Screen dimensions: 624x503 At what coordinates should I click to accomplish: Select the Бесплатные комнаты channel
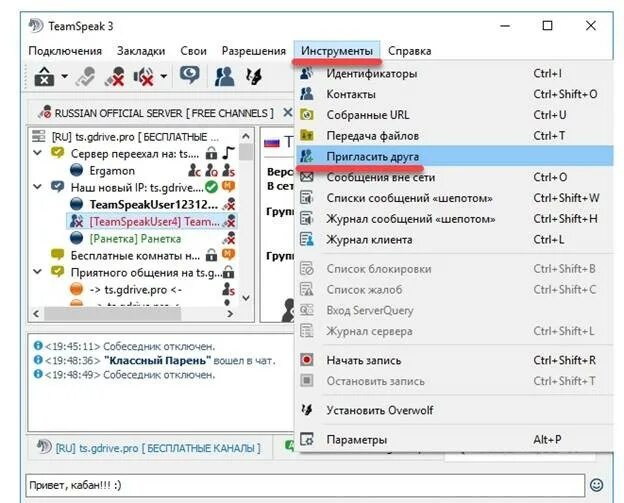coord(135,255)
